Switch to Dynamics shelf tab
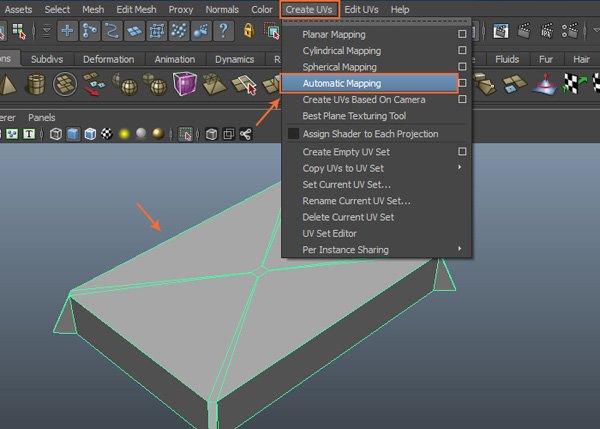The height and width of the screenshot is (429, 600). [x=235, y=59]
